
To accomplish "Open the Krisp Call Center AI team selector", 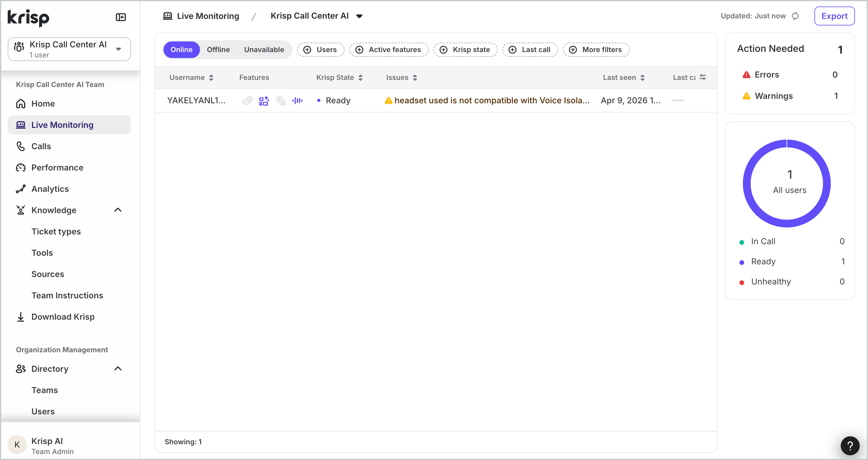I will tap(69, 49).
